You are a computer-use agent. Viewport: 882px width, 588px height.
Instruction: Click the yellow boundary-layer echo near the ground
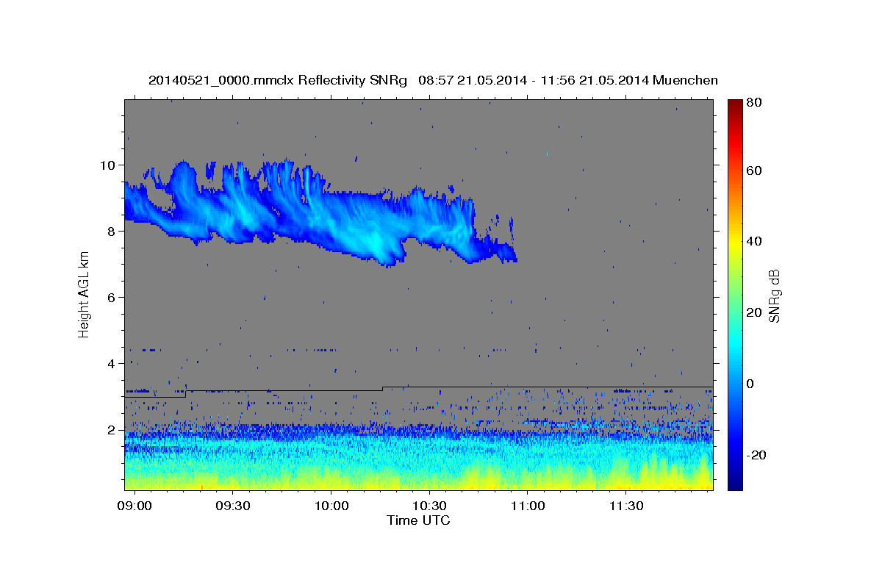tap(418, 481)
